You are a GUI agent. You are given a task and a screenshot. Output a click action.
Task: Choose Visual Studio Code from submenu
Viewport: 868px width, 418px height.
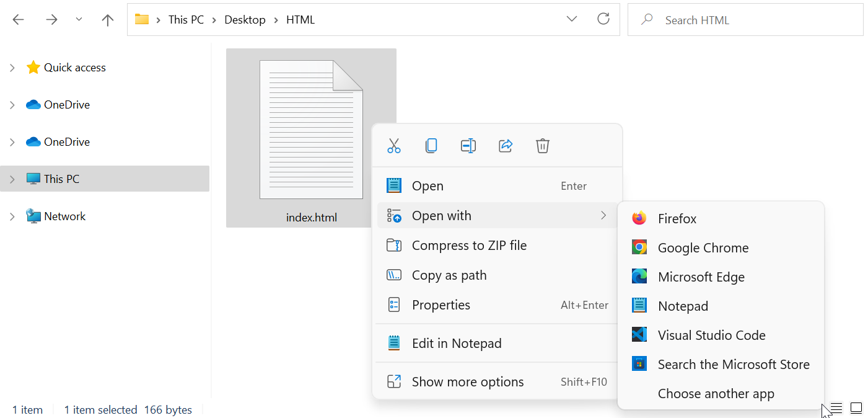711,336
